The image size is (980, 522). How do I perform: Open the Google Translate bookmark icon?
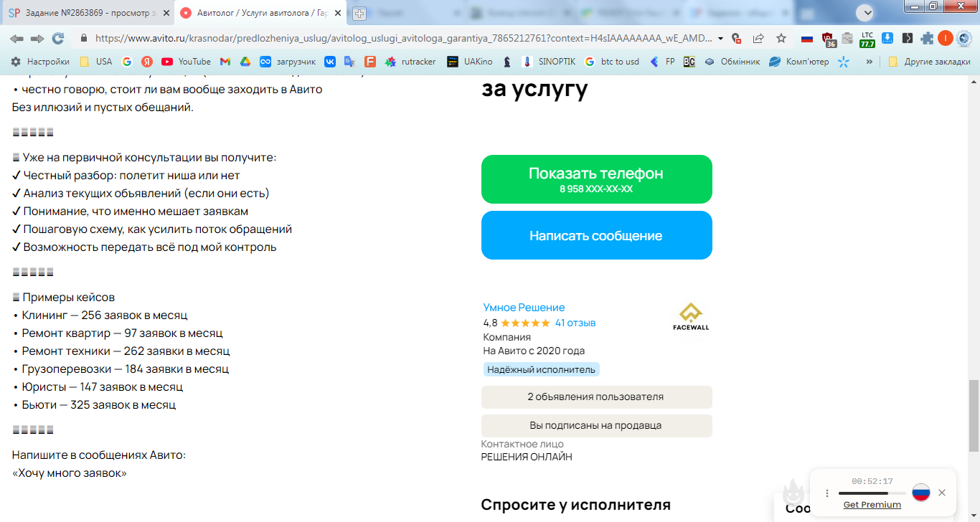click(x=350, y=62)
